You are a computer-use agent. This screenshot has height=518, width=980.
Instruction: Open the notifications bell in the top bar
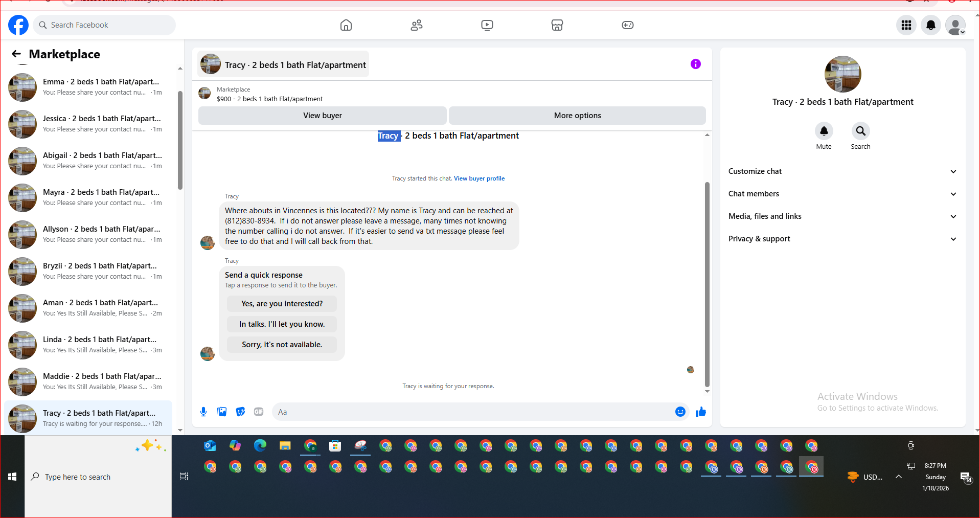click(x=931, y=25)
